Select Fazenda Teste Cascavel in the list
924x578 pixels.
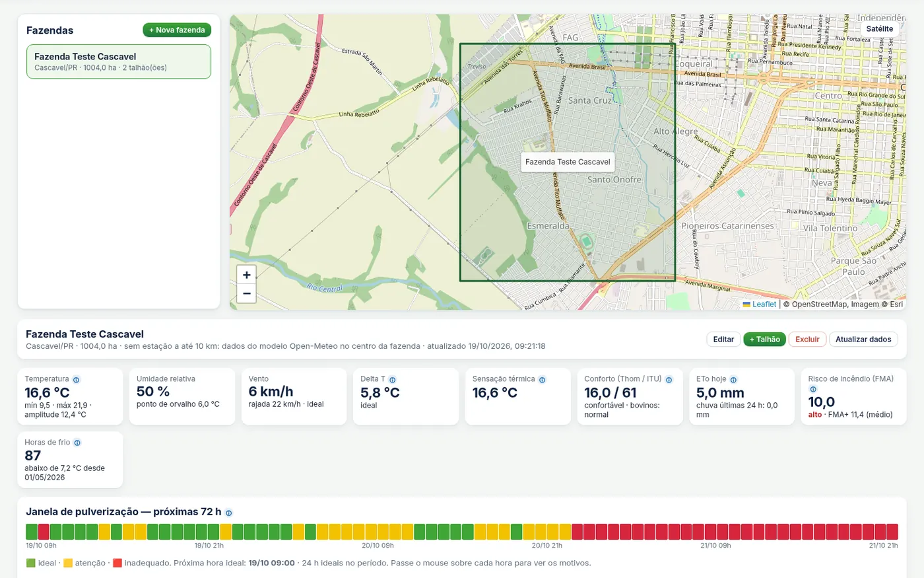pos(119,61)
